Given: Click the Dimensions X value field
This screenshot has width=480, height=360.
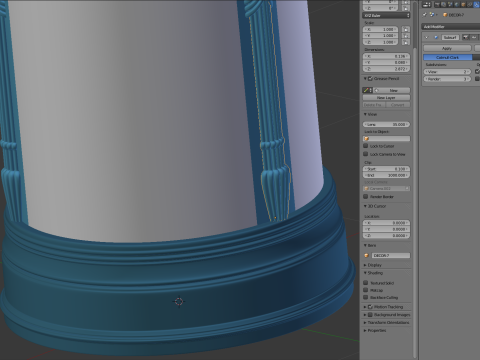Looking at the screenshot, I should pos(386,56).
